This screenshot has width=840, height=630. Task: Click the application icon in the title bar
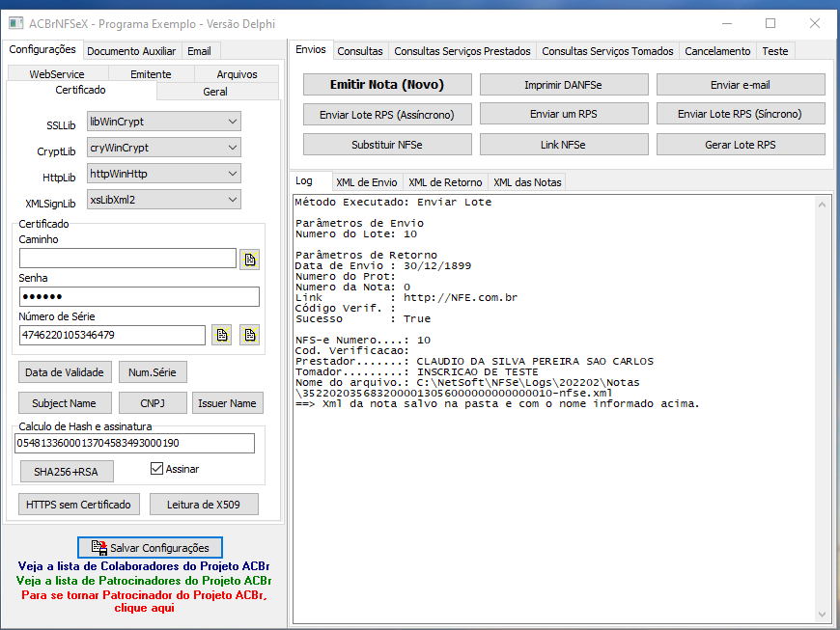pos(16,23)
